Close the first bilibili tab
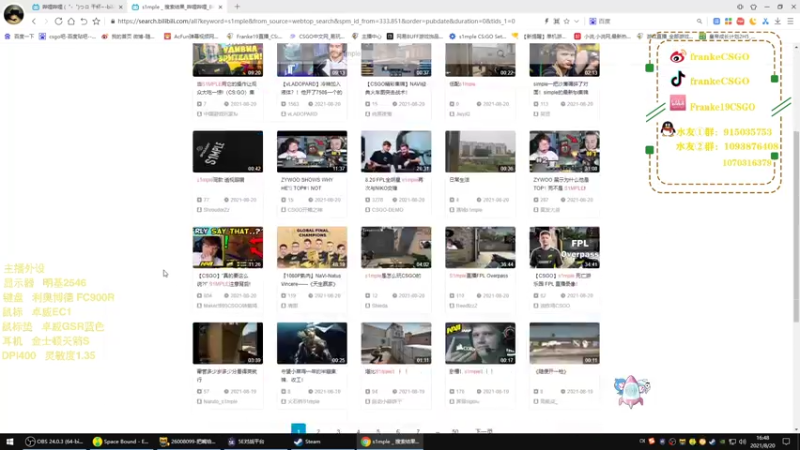This screenshot has height=450, width=800. point(121,7)
